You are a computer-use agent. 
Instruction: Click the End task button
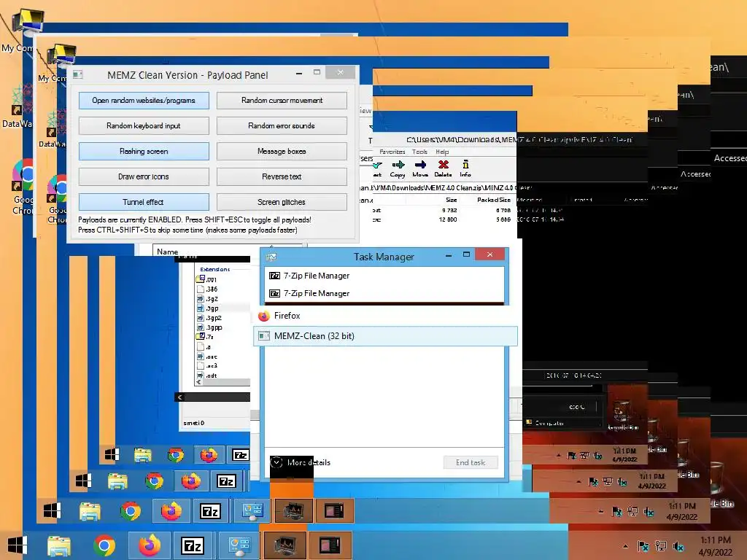coord(471,462)
